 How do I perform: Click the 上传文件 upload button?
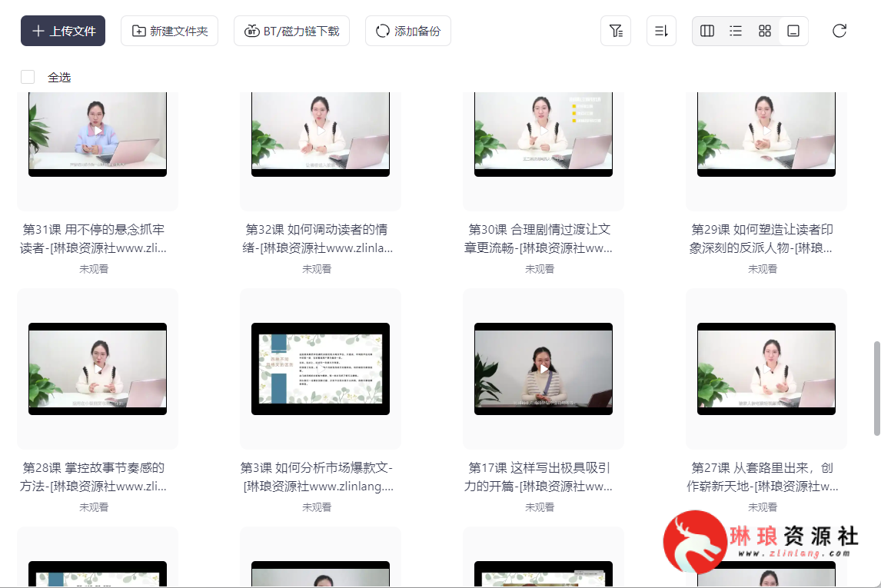pos(63,31)
